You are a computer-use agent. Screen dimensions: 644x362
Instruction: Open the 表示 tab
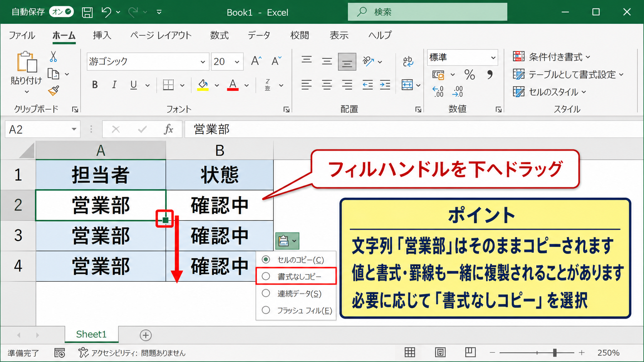point(339,35)
